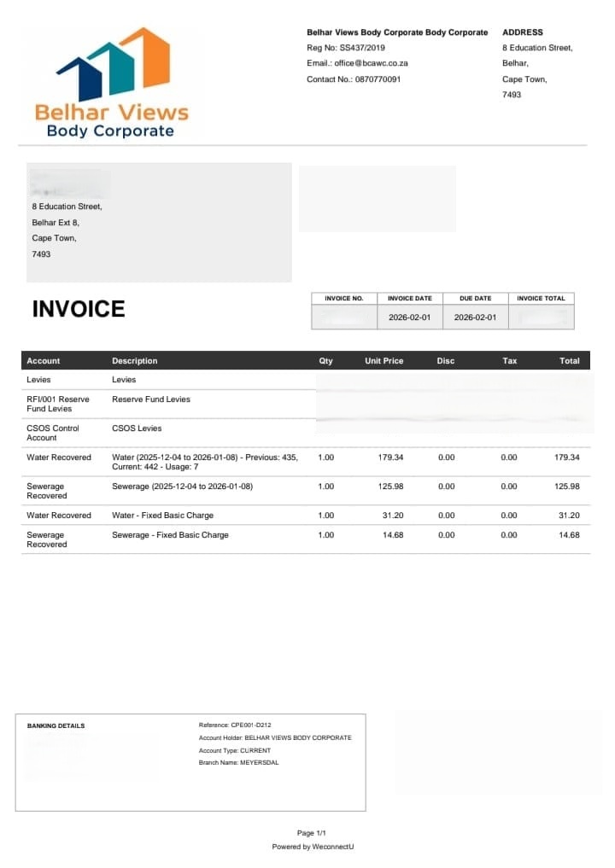The width and height of the screenshot is (615, 868).
Task: Click the water usage description with meter readings
Action: (x=205, y=462)
